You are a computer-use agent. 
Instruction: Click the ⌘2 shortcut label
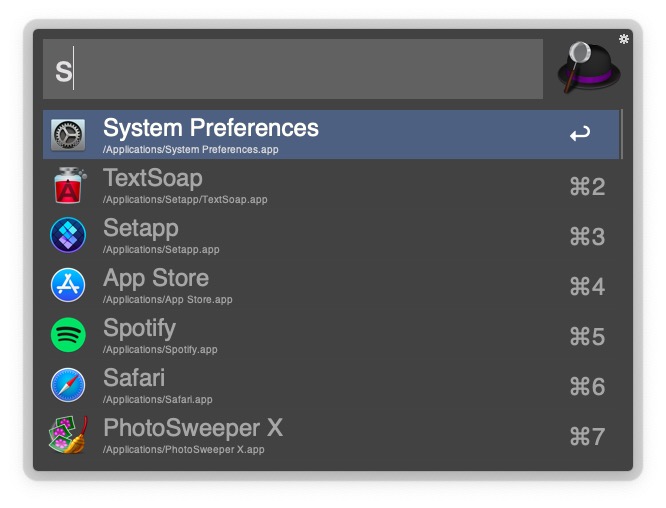click(x=587, y=186)
